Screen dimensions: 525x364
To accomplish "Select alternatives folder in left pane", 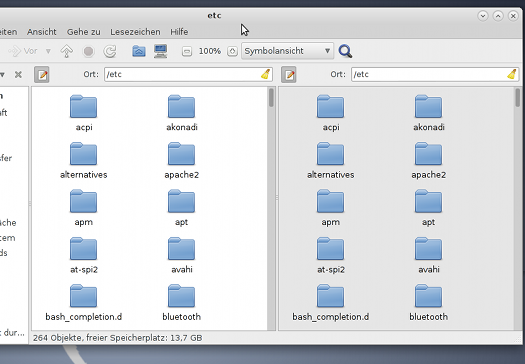I will (x=84, y=160).
